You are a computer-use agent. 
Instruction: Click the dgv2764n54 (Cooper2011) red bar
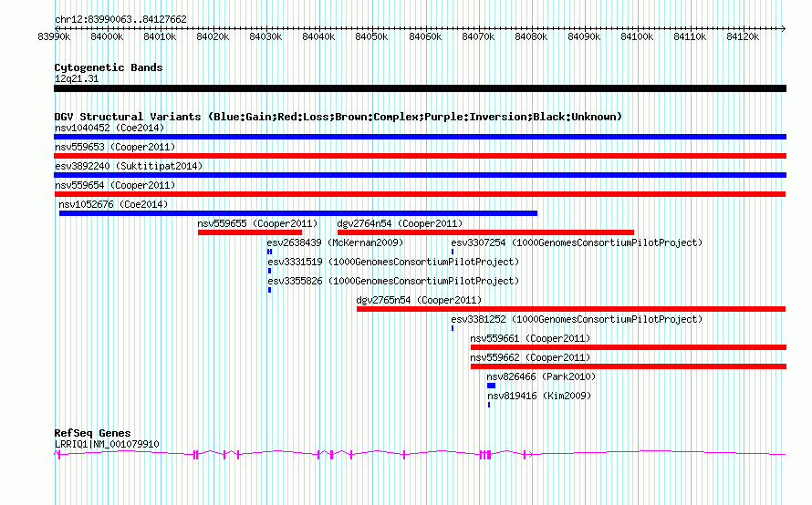click(485, 232)
